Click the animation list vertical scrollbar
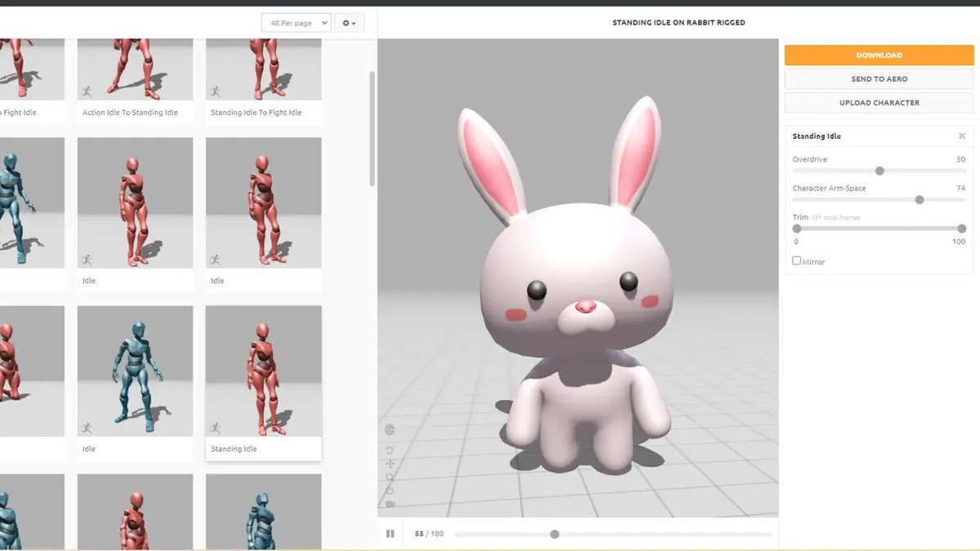The image size is (980, 551). click(x=372, y=128)
